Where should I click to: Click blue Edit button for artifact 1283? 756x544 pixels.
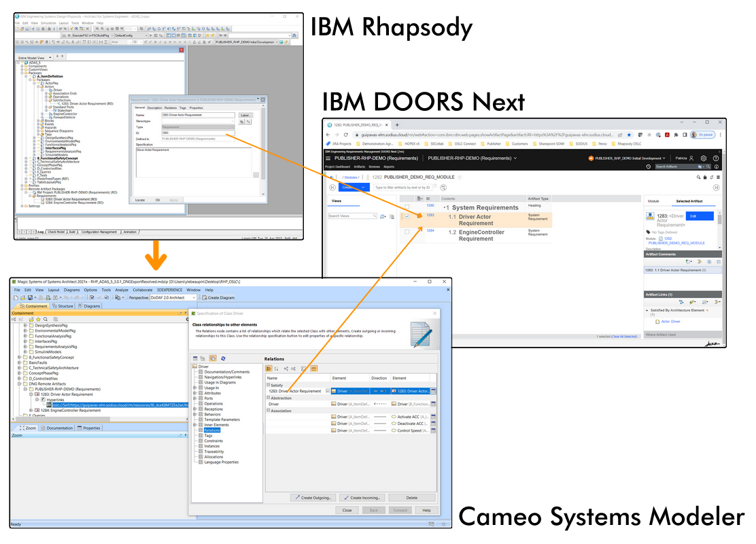point(700,216)
